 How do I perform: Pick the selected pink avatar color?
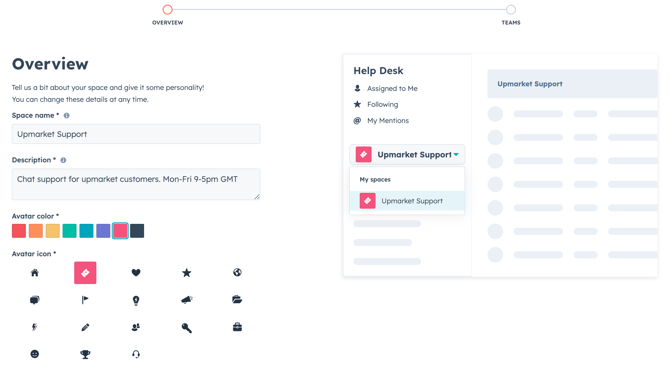tap(120, 231)
